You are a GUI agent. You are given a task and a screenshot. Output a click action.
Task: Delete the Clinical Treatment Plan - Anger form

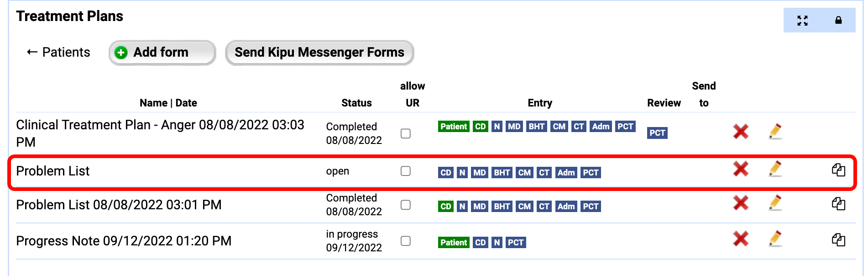tap(740, 131)
